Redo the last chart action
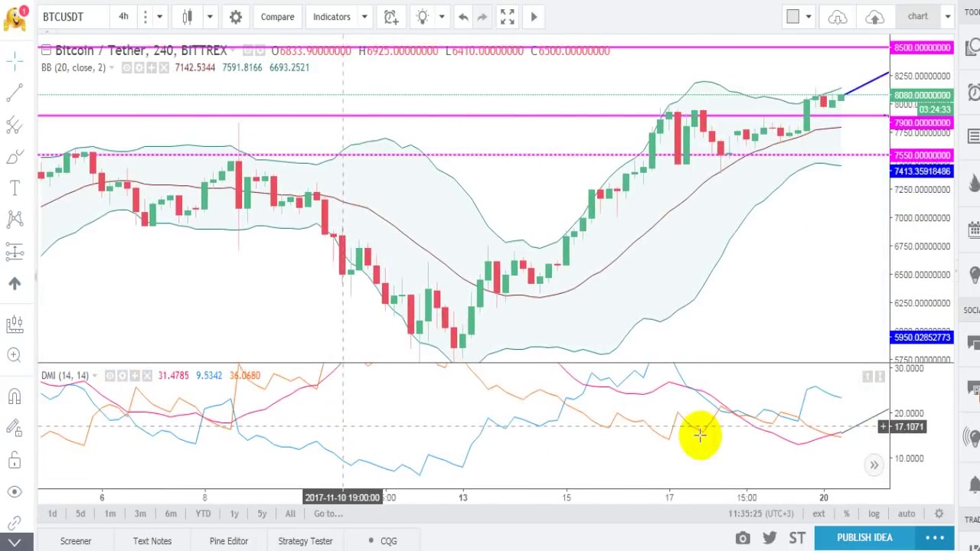The image size is (980, 551). pos(482,16)
